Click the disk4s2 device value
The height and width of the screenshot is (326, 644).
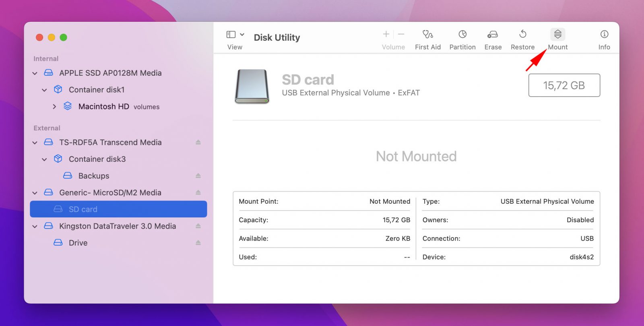point(582,257)
